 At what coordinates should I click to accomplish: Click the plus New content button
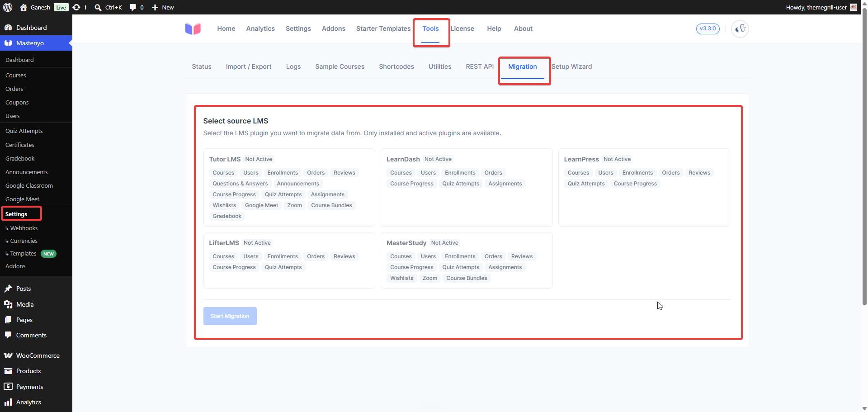(163, 7)
